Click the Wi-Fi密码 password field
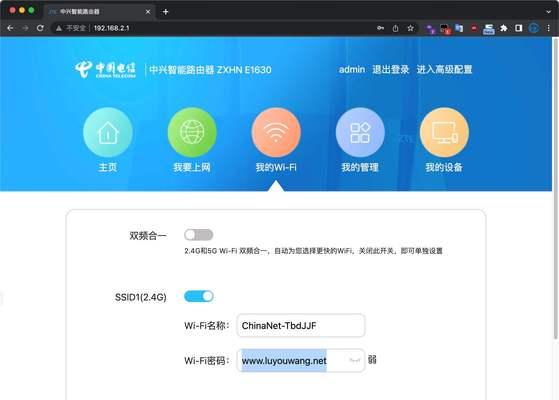The image size is (559, 400). (301, 360)
